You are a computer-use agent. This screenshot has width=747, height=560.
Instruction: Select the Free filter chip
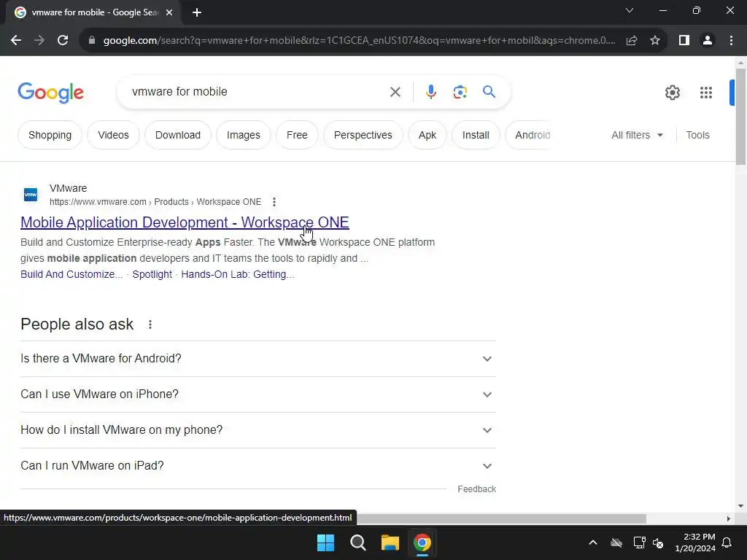(x=297, y=135)
